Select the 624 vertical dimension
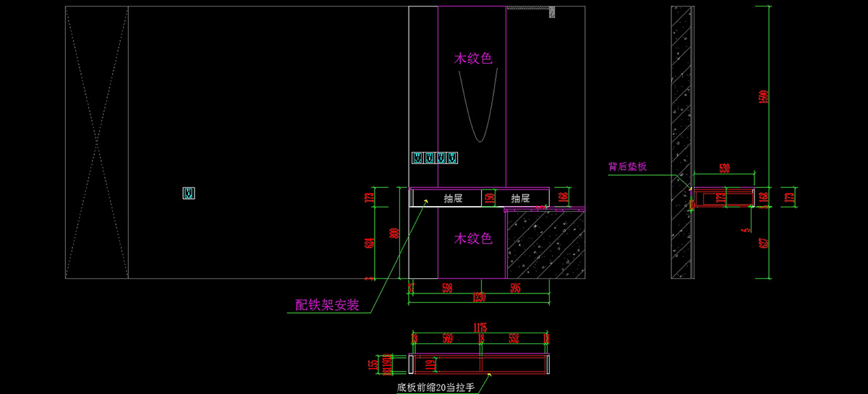The height and width of the screenshot is (394, 868). pyautogui.click(x=369, y=244)
